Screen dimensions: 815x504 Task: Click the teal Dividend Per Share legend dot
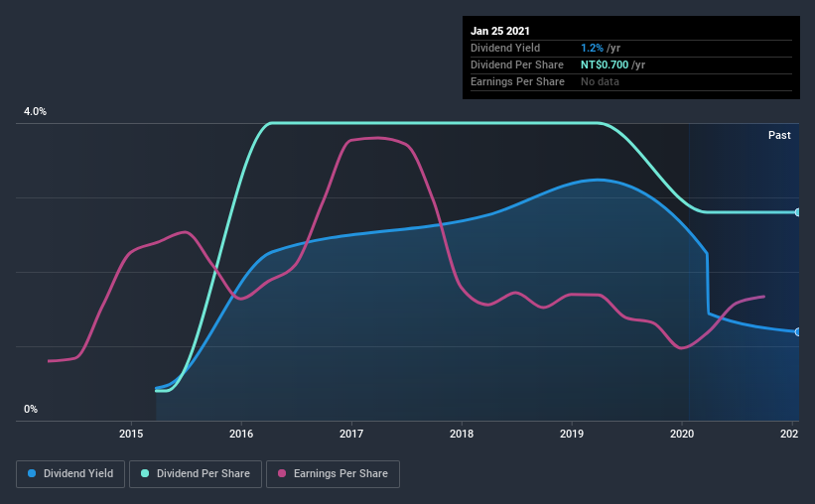145,473
